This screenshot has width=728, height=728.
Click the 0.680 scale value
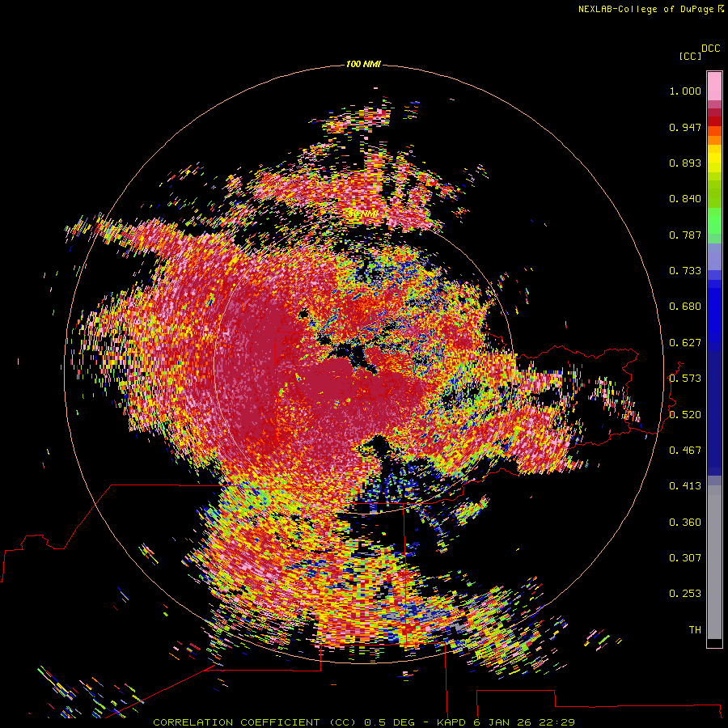tap(685, 307)
